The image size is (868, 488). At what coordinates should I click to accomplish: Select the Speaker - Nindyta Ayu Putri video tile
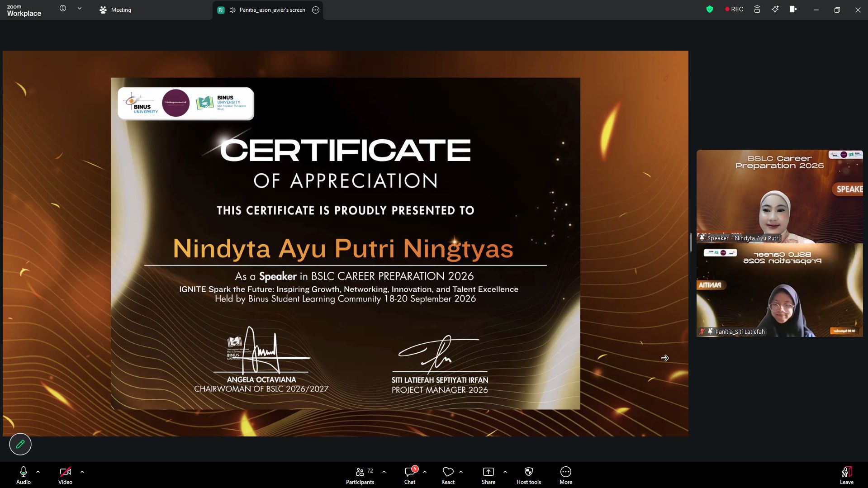[780, 196]
